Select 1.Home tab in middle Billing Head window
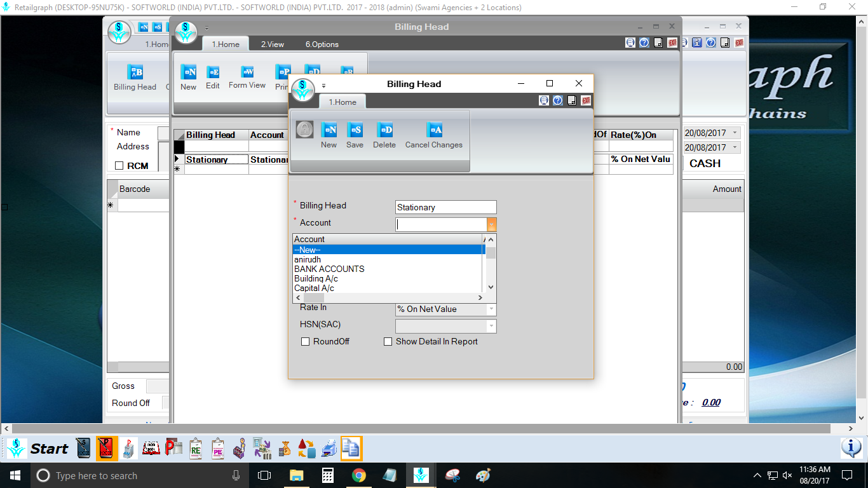The image size is (868, 488). 226,44
